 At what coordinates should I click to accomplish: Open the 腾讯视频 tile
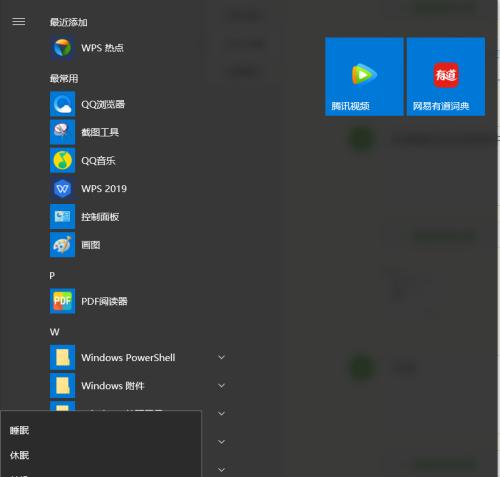tap(364, 77)
